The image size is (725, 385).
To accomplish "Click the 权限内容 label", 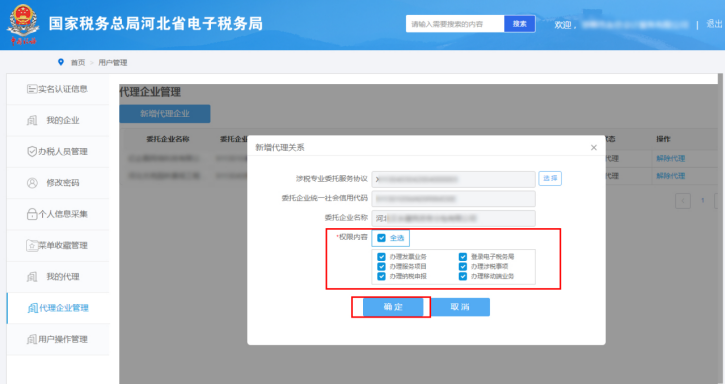I will [x=352, y=237].
